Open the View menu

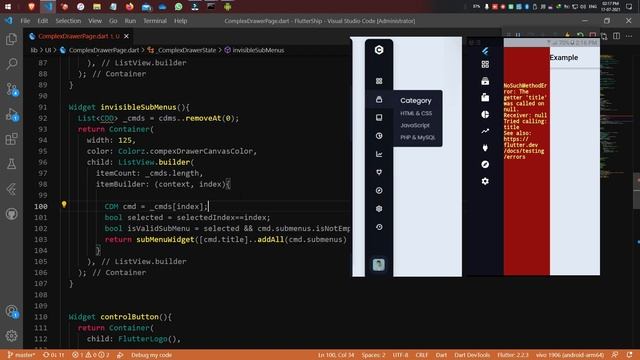tap(95, 21)
